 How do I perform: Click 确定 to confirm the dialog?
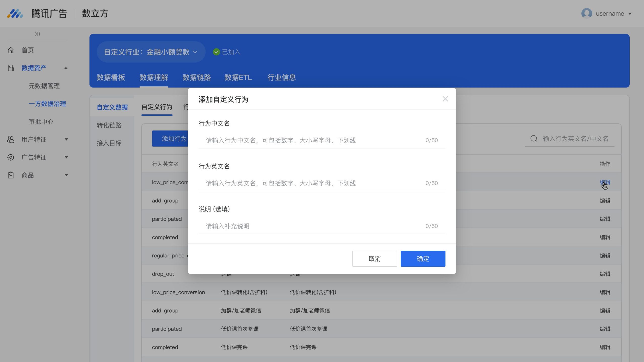click(x=423, y=259)
